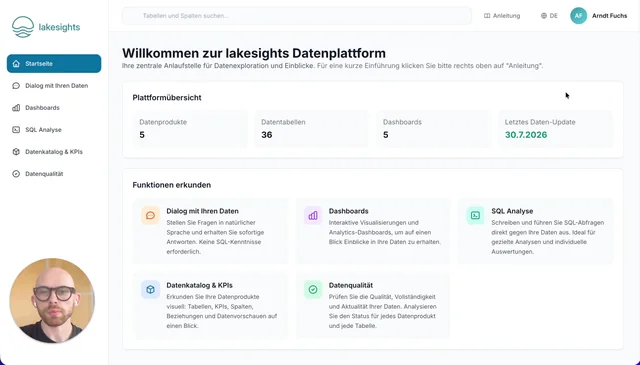
Task: Click the presenter webcam thumbnail
Action: [x=52, y=300]
